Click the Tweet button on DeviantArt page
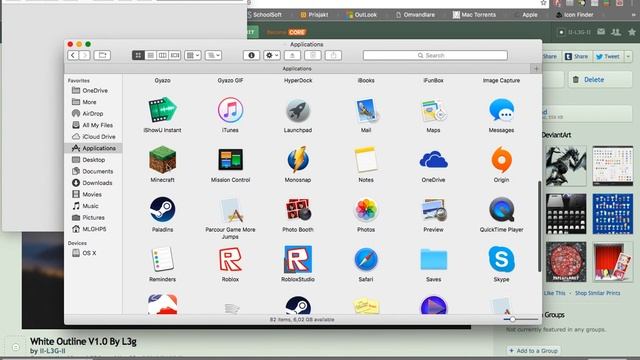 (x=607, y=56)
